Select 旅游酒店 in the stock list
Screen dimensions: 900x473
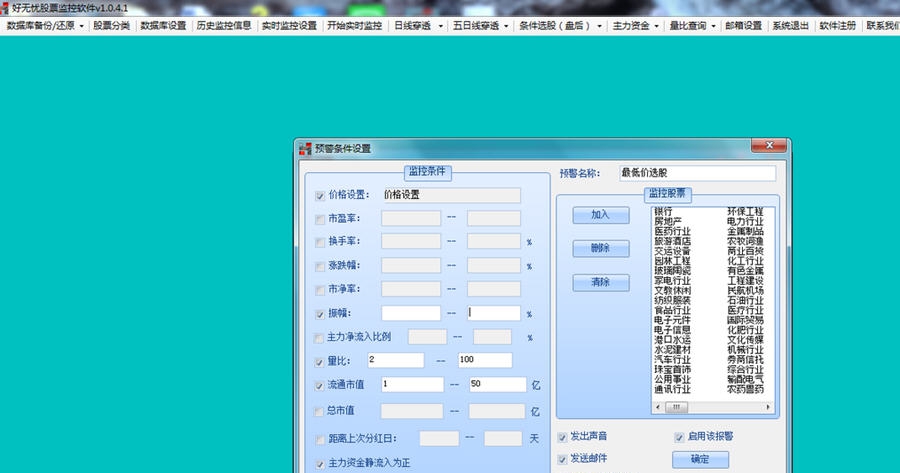[673, 241]
